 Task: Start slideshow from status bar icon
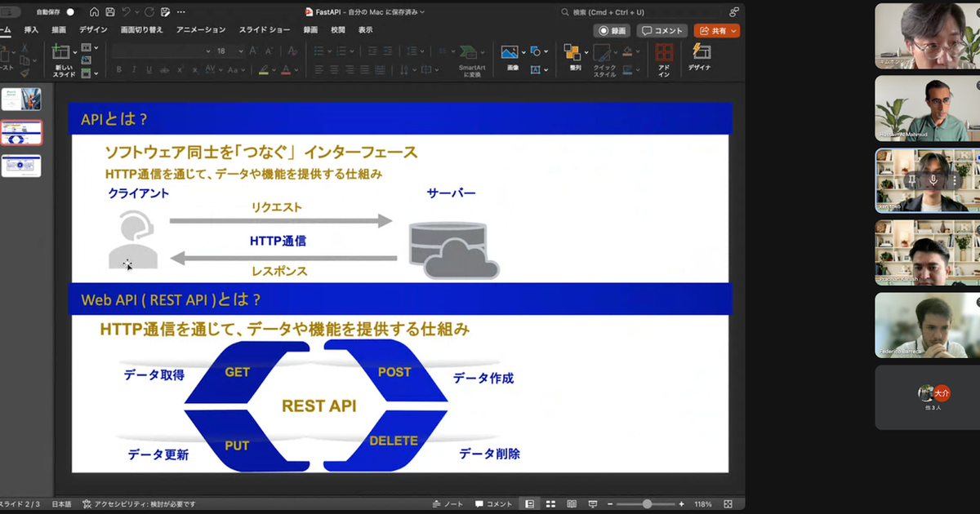[593, 504]
